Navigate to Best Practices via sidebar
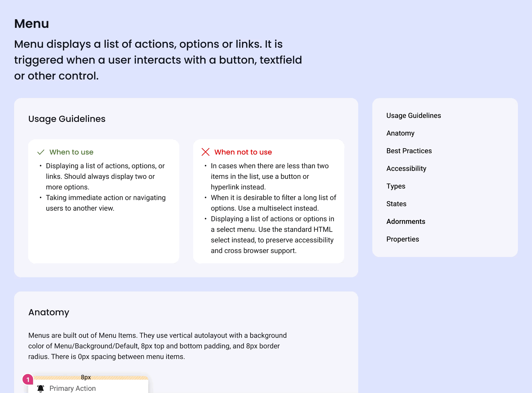Image resolution: width=532 pixels, height=393 pixels. pyautogui.click(x=409, y=151)
